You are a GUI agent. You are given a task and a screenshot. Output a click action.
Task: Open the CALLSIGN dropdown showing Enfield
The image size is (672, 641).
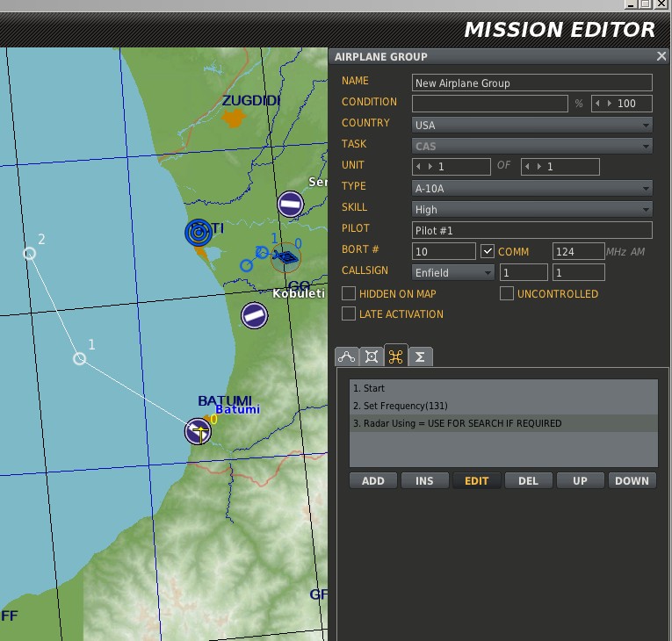[x=453, y=272]
